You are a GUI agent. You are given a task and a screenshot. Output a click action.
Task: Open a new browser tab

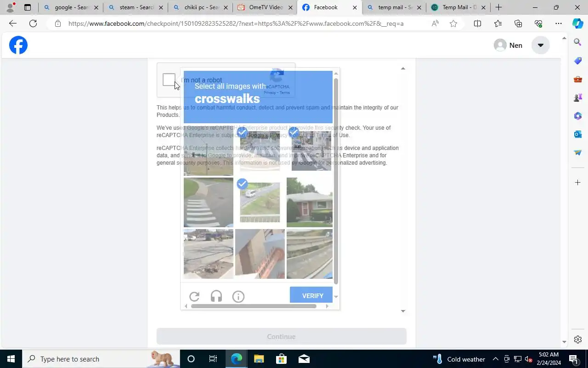coord(498,7)
